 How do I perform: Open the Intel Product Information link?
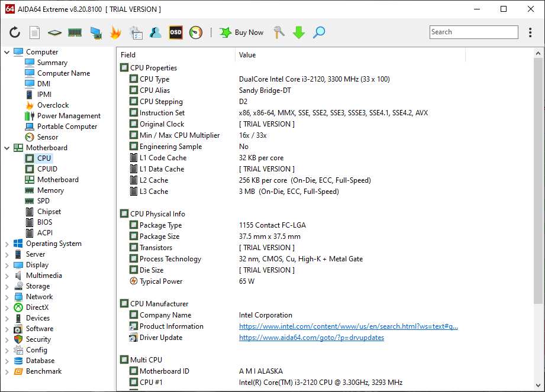click(348, 326)
